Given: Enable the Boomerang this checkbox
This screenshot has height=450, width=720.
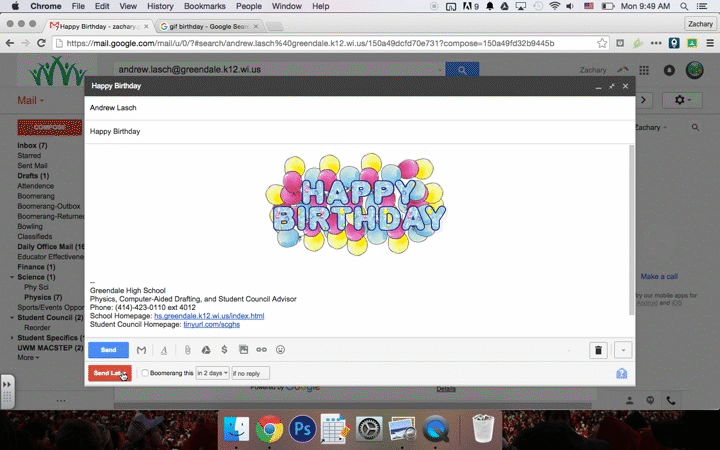Looking at the screenshot, I should tap(145, 373).
